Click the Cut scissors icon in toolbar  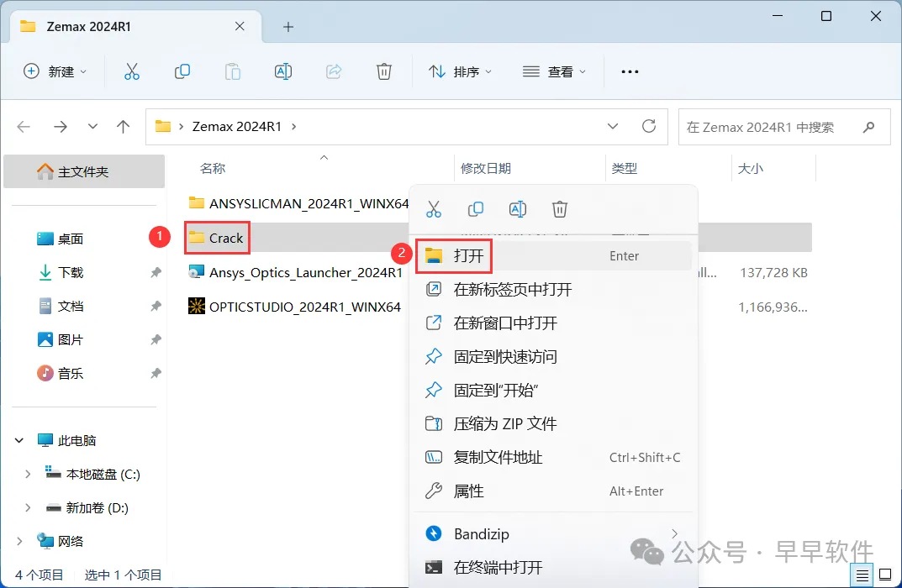click(x=132, y=71)
